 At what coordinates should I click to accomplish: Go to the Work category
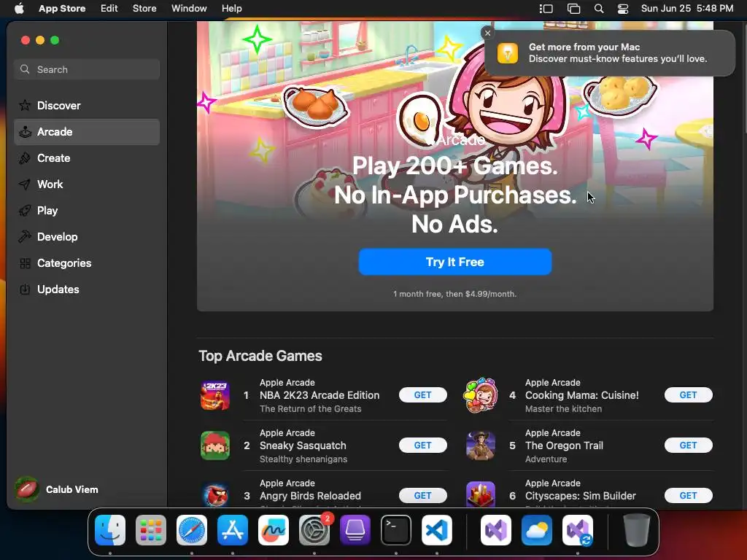[x=87, y=184]
